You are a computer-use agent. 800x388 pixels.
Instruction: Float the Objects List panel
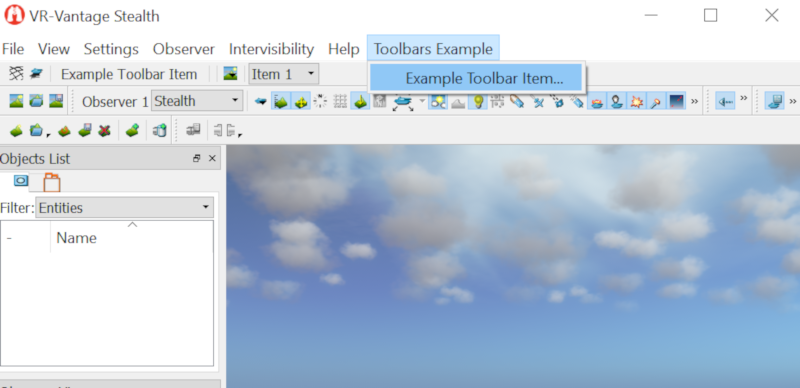pyautogui.click(x=196, y=159)
